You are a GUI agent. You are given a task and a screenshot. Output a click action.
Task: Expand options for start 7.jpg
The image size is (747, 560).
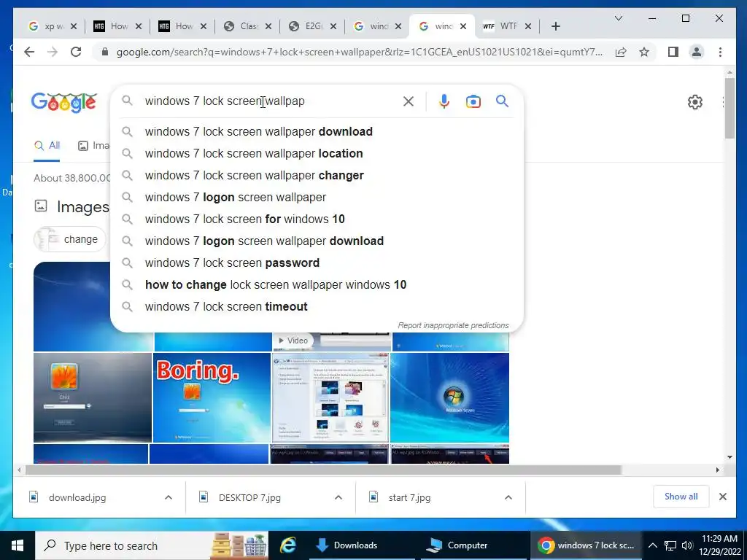coord(508,497)
